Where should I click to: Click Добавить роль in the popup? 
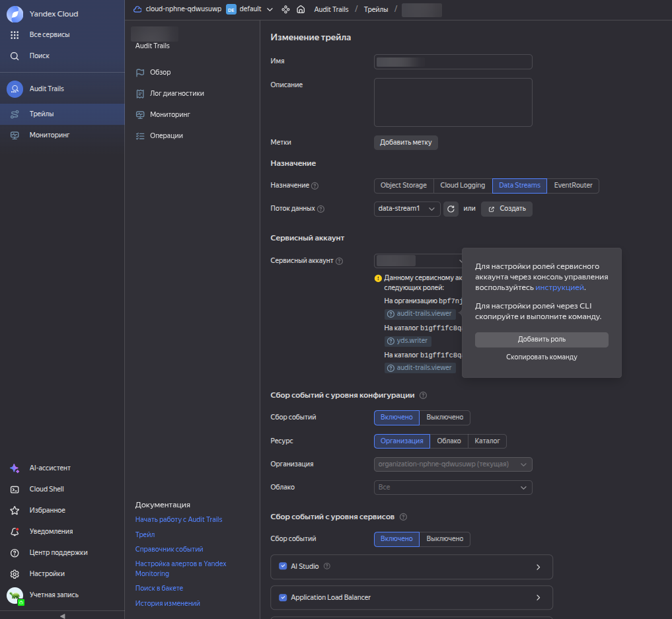coord(542,340)
